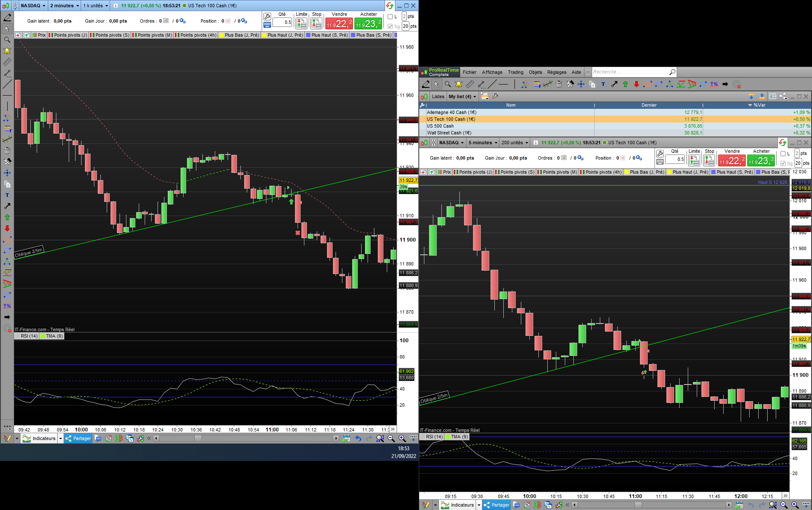This screenshot has height=510, width=812.
Task: Open the Objets menu
Action: click(x=535, y=72)
